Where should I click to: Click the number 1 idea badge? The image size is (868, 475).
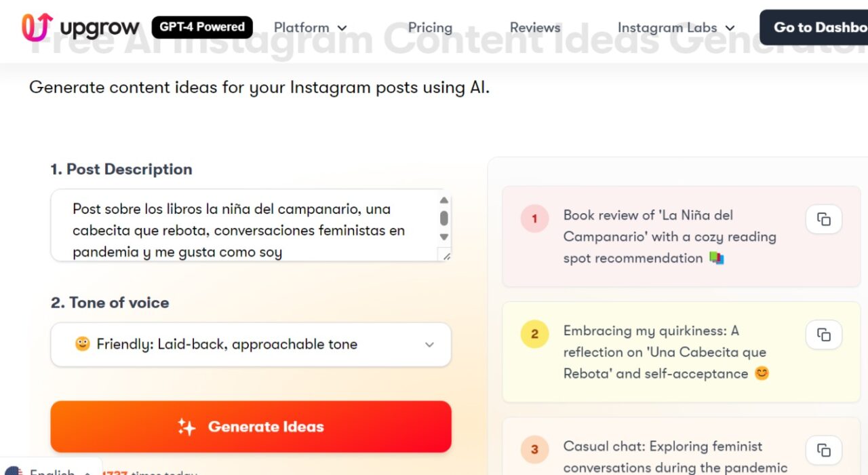(534, 218)
